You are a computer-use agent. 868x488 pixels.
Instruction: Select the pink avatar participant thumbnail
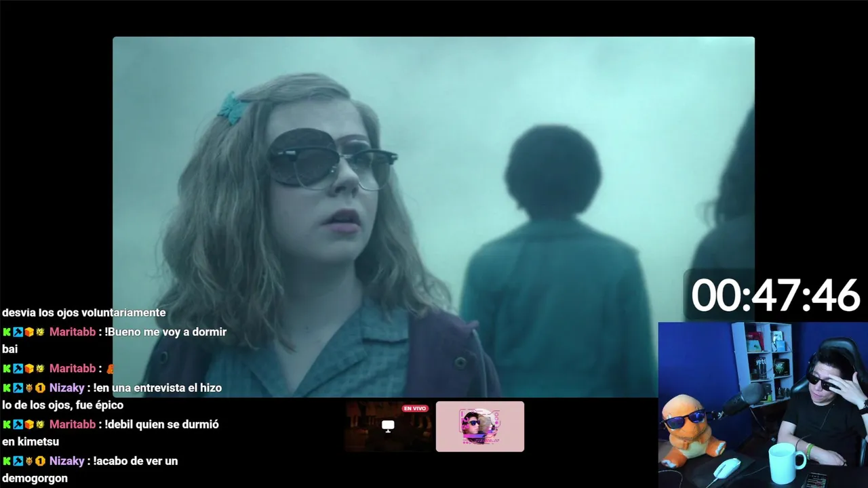(x=480, y=426)
